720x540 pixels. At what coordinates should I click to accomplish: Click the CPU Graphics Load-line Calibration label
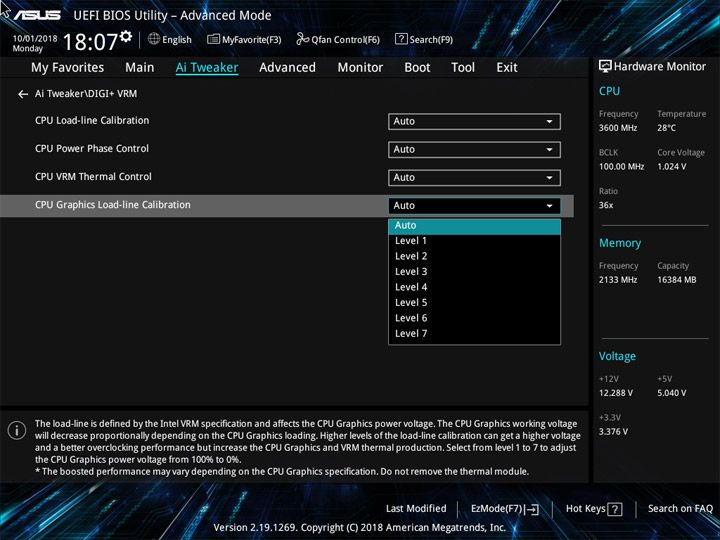113,205
